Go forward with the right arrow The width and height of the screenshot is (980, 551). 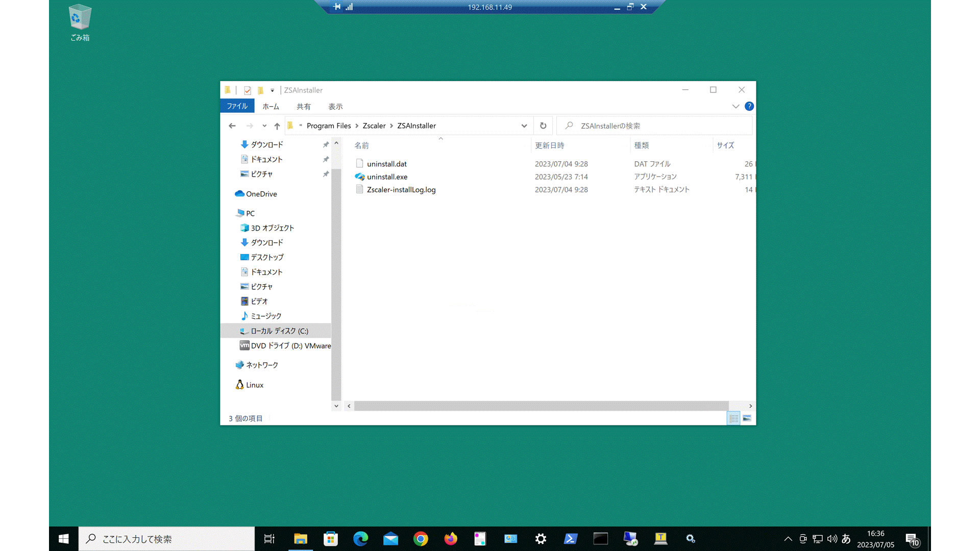click(250, 126)
